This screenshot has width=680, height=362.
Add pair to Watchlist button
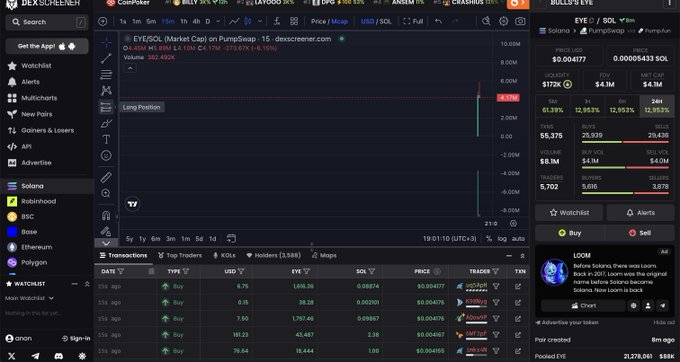[x=569, y=213]
